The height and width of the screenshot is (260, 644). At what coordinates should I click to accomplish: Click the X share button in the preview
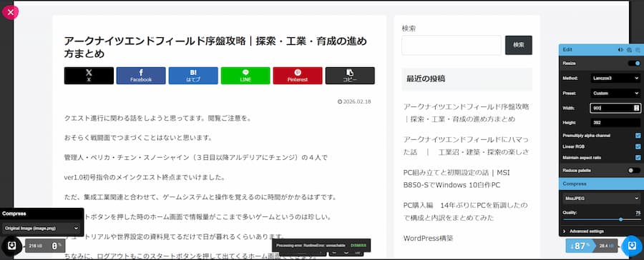point(89,76)
